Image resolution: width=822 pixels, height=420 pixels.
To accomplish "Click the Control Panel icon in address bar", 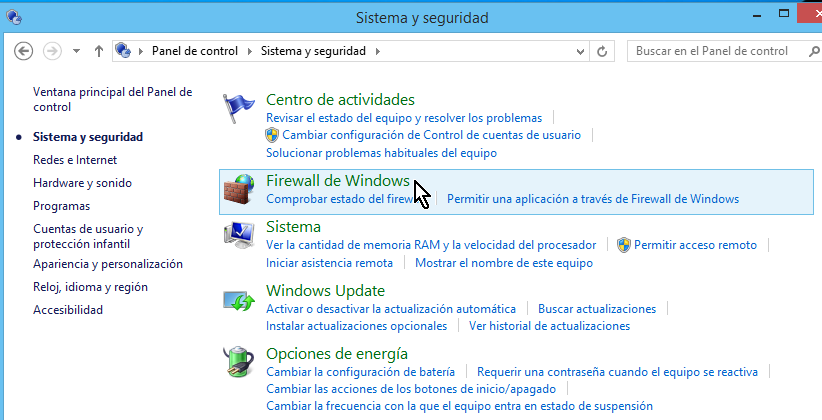I will point(123,51).
